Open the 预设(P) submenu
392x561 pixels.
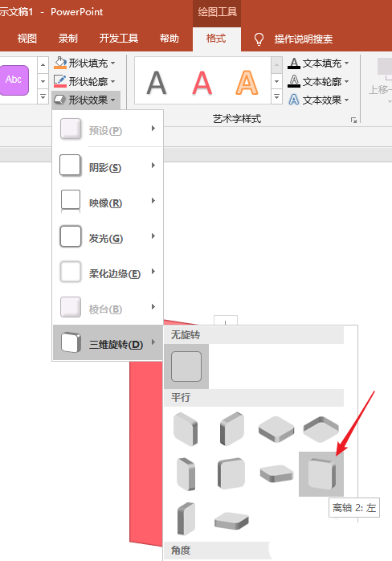point(108,129)
